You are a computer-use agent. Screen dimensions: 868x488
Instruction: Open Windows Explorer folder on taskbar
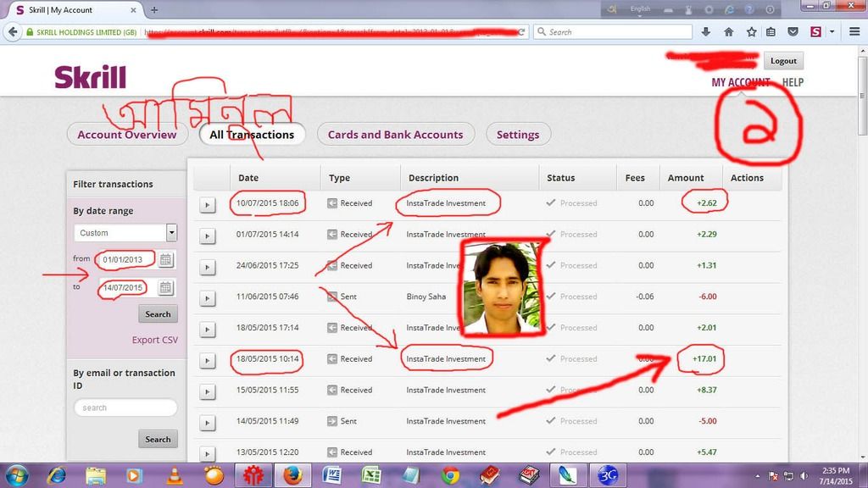tap(96, 476)
